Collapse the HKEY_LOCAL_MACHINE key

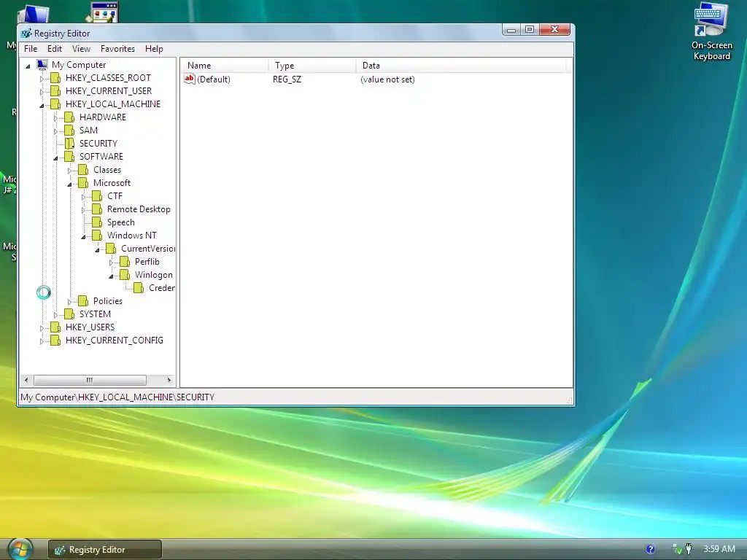coord(42,105)
